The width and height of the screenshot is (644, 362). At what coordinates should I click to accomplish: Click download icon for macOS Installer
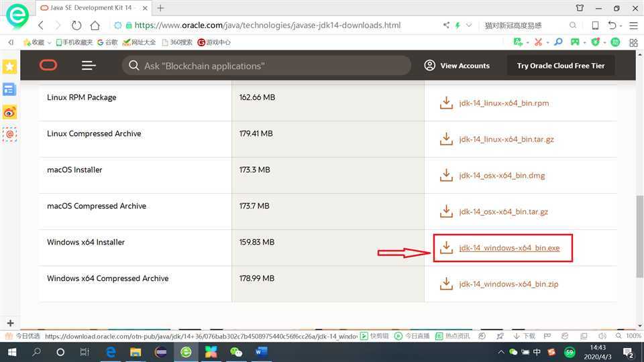tap(446, 175)
